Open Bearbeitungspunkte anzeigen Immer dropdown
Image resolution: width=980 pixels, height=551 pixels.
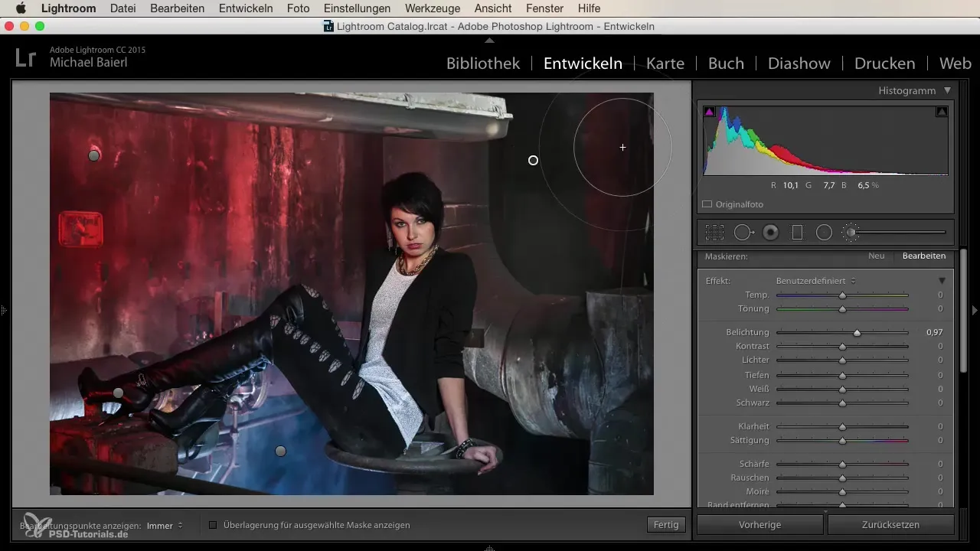point(165,526)
